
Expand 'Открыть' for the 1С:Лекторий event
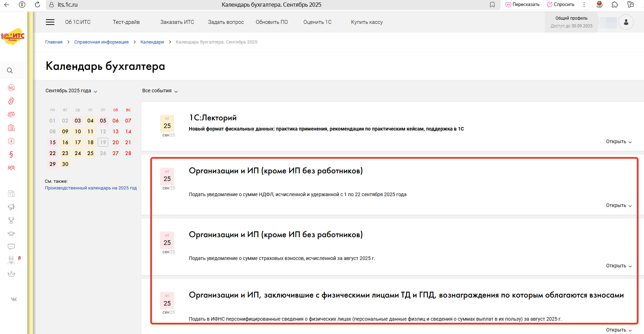(x=618, y=142)
